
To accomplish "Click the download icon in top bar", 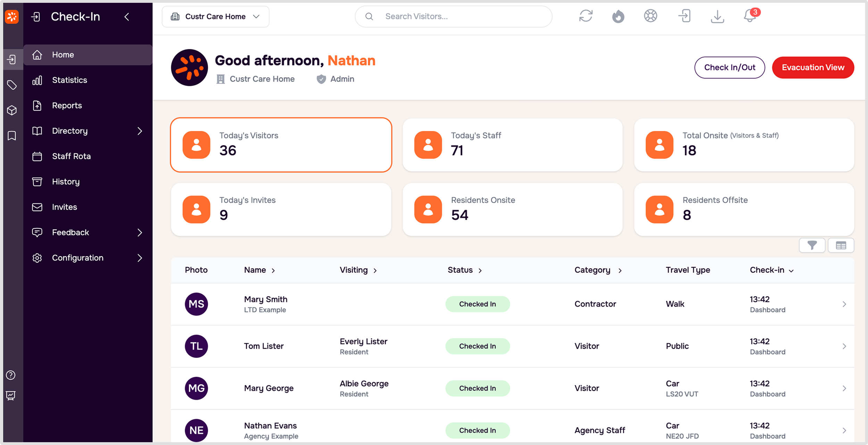I will [717, 16].
